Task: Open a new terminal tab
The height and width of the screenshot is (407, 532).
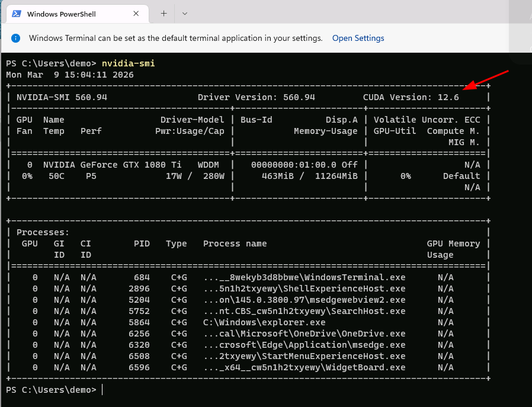Action: pos(164,13)
